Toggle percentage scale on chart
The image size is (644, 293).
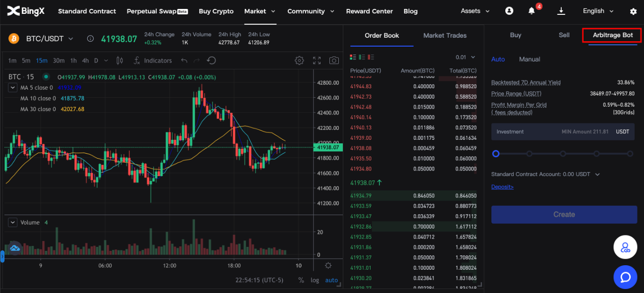pyautogui.click(x=301, y=280)
